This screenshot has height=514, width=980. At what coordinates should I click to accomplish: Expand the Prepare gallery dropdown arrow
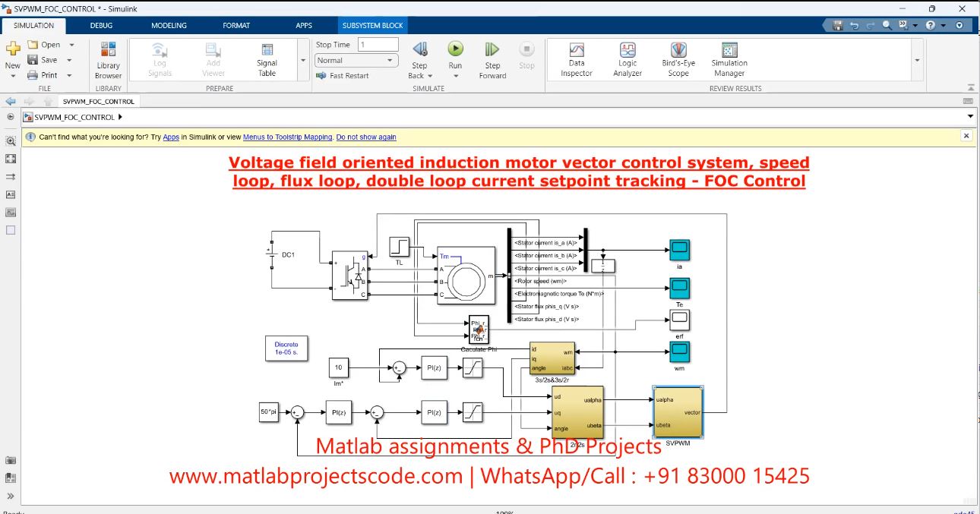coord(303,60)
